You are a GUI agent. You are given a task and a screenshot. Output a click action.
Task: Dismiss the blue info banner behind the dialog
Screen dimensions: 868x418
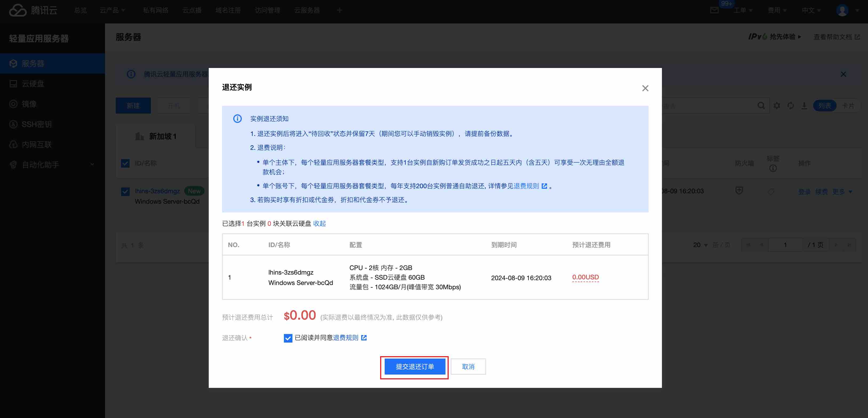coord(843,74)
